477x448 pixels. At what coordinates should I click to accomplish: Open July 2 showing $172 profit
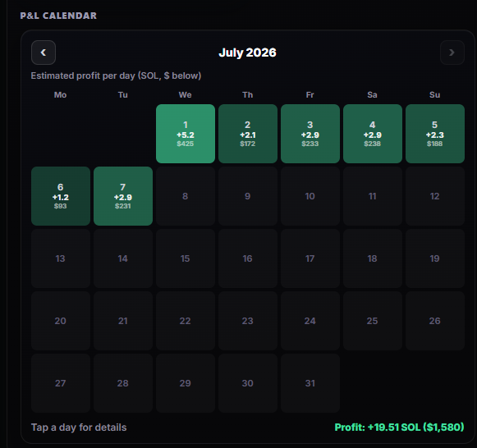pos(248,134)
